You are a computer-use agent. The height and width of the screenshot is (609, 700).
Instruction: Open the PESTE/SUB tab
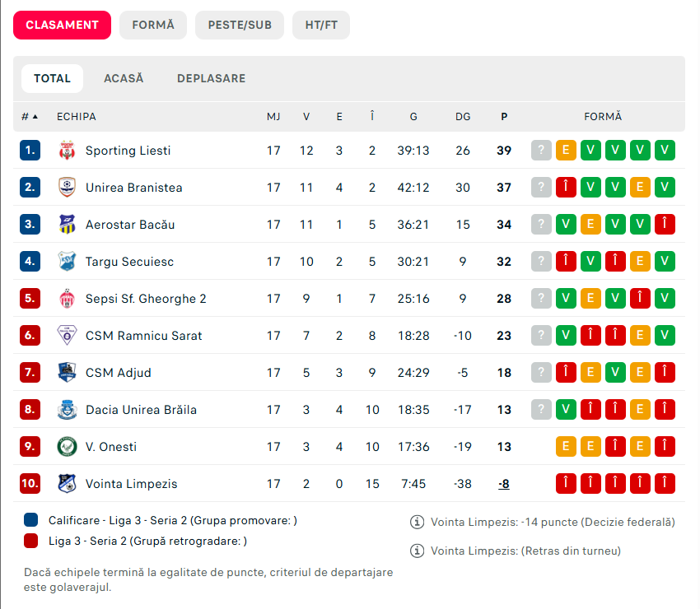240,25
